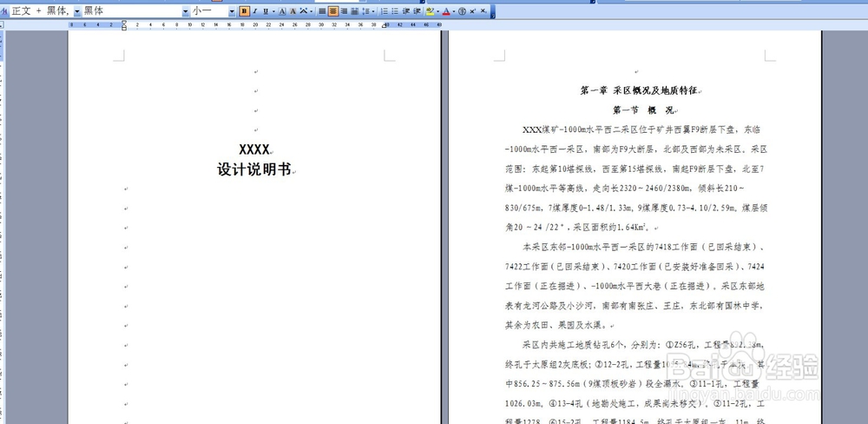Open line spacing dropdown arrow
The height and width of the screenshot is (424, 868).
[x=373, y=11]
